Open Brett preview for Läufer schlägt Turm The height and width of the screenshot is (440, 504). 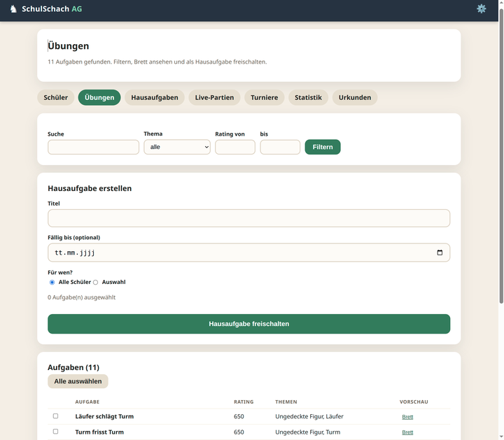click(x=407, y=417)
